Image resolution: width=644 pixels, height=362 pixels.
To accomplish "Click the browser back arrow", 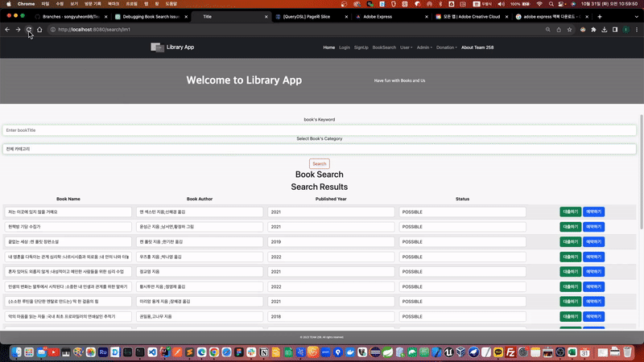I will coord(7,30).
